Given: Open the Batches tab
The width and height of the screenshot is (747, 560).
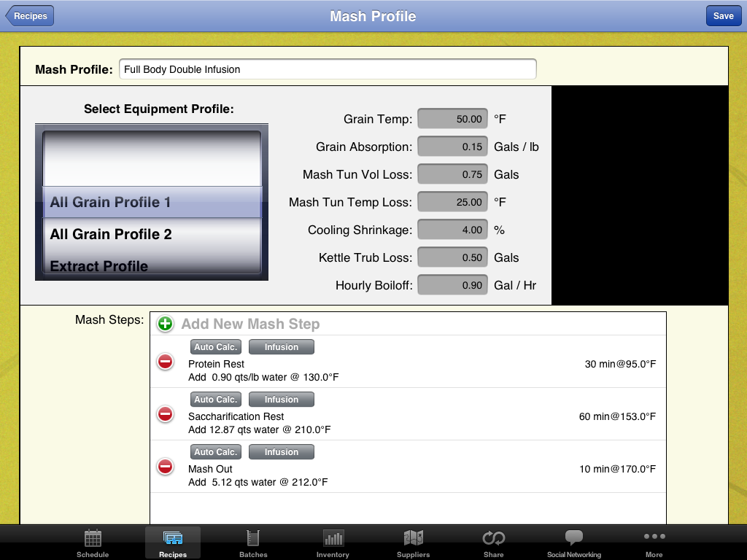Looking at the screenshot, I should (x=253, y=542).
